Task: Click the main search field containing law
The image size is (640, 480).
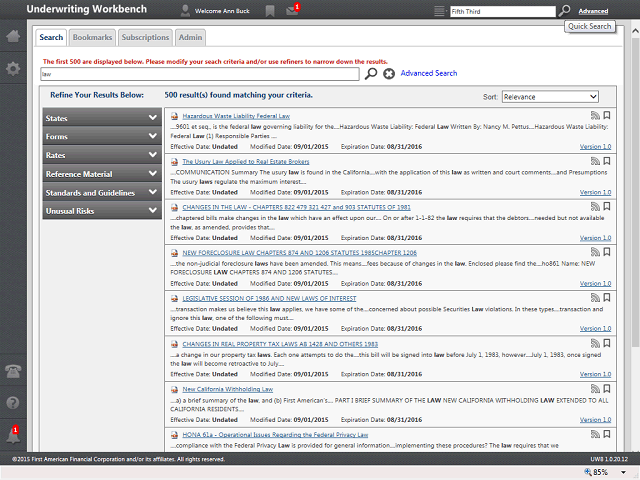Action: 200,74
